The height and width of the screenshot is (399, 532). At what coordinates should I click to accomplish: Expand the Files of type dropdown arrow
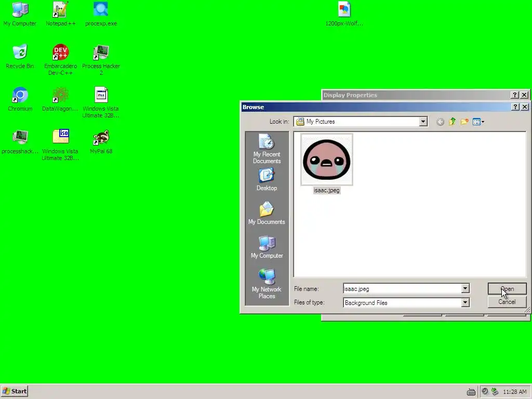coord(465,303)
